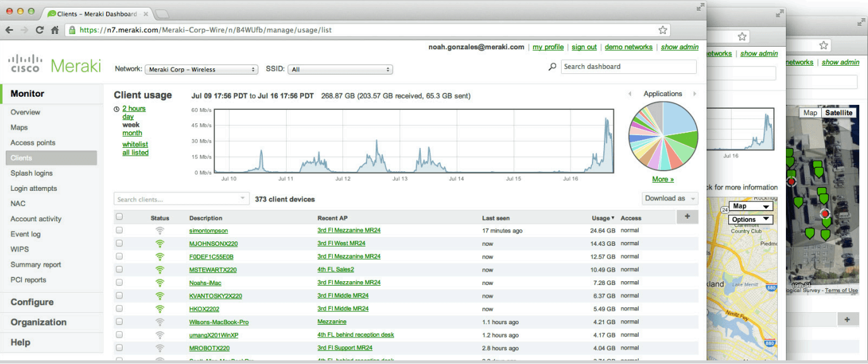Click the clock icon next to the time range links

tap(117, 108)
